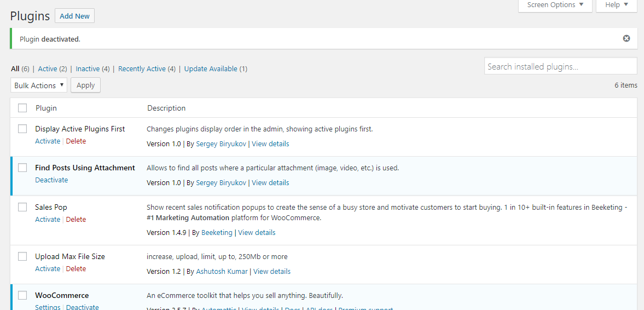Open the Bulk Actions dropdown
This screenshot has height=310, width=644.
pos(39,85)
